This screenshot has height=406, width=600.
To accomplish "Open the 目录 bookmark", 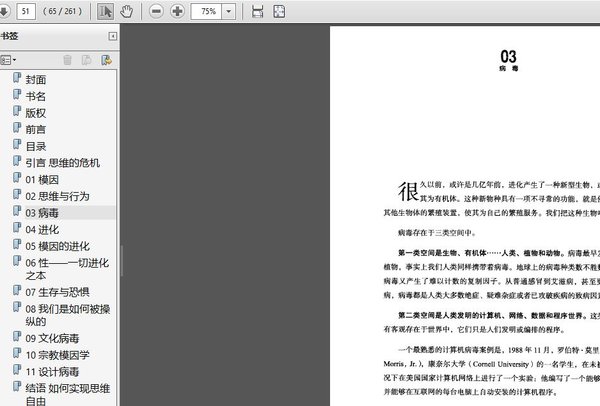I will click(x=36, y=146).
